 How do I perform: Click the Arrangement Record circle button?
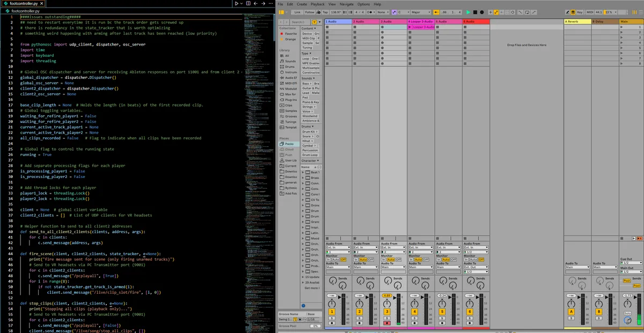coord(482,12)
